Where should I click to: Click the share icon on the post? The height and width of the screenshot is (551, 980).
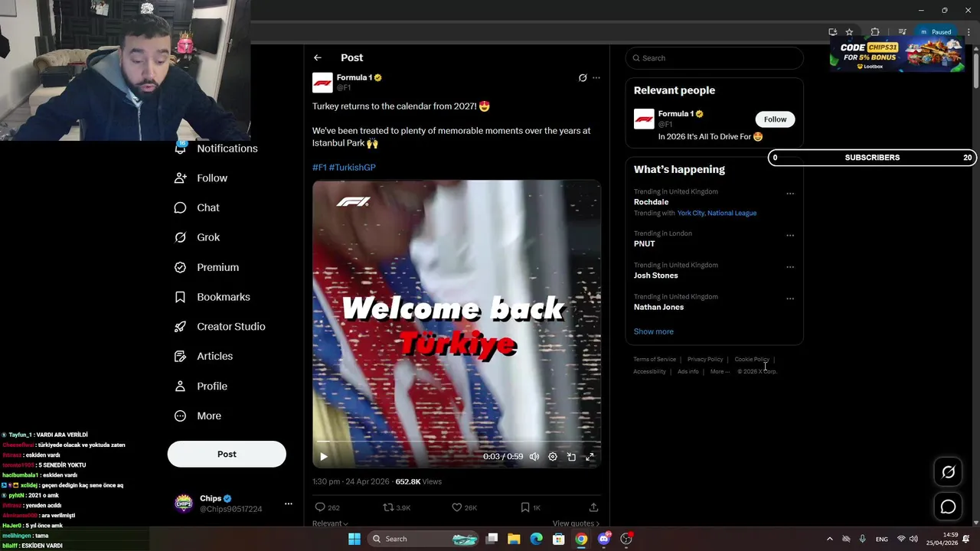[593, 507]
